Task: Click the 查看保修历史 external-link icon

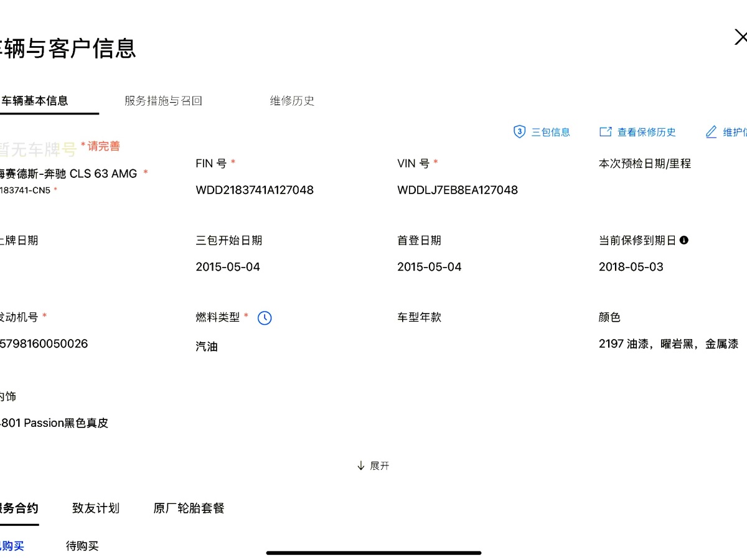Action: (605, 132)
